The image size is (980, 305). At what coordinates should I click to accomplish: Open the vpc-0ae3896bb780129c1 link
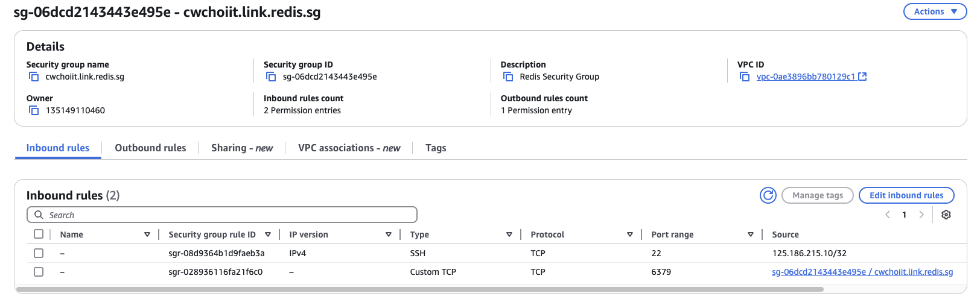[806, 77]
